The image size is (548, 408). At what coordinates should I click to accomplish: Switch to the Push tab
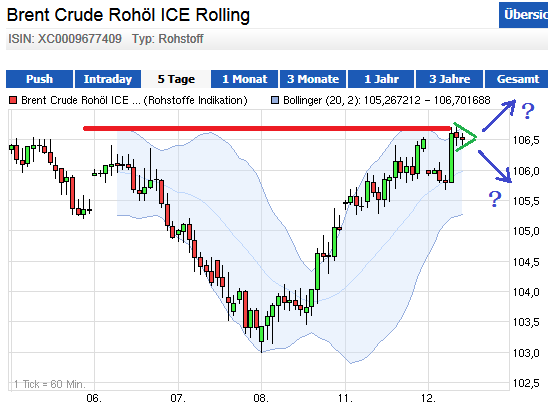[39, 79]
